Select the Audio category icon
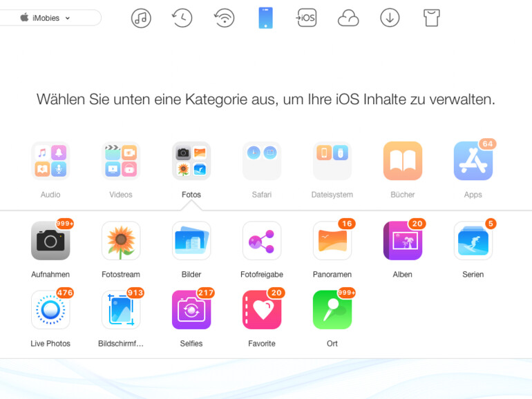 (50, 161)
